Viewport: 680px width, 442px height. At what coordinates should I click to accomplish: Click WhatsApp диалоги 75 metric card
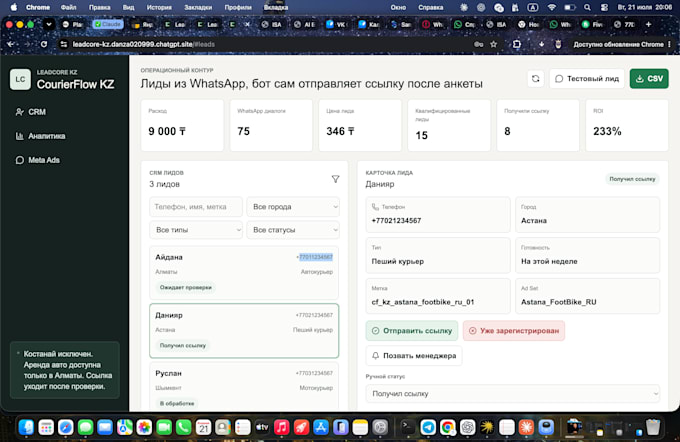coord(271,125)
